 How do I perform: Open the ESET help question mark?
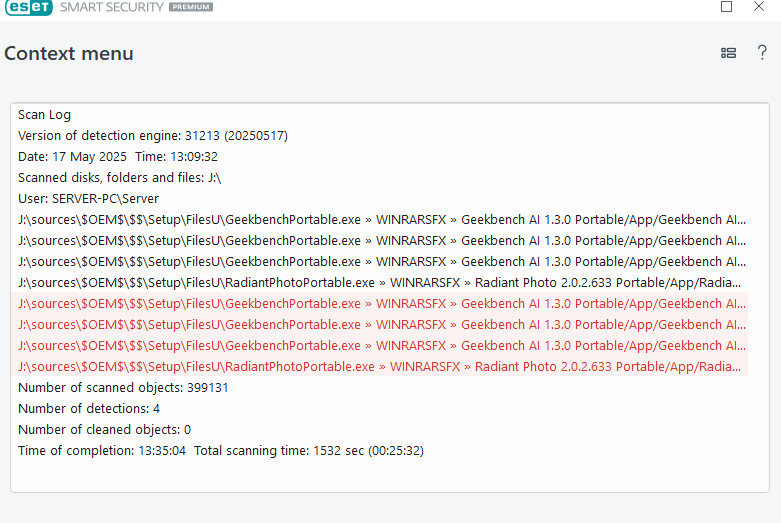click(x=762, y=52)
